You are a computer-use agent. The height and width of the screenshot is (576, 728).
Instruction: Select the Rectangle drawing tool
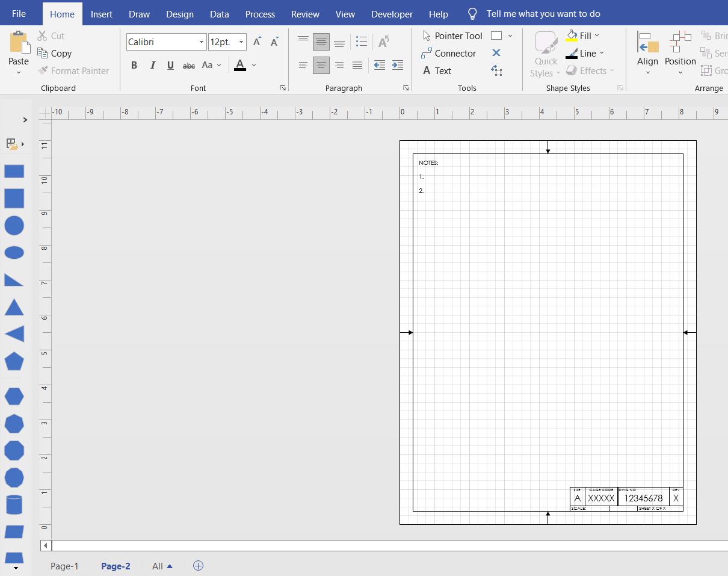(496, 36)
